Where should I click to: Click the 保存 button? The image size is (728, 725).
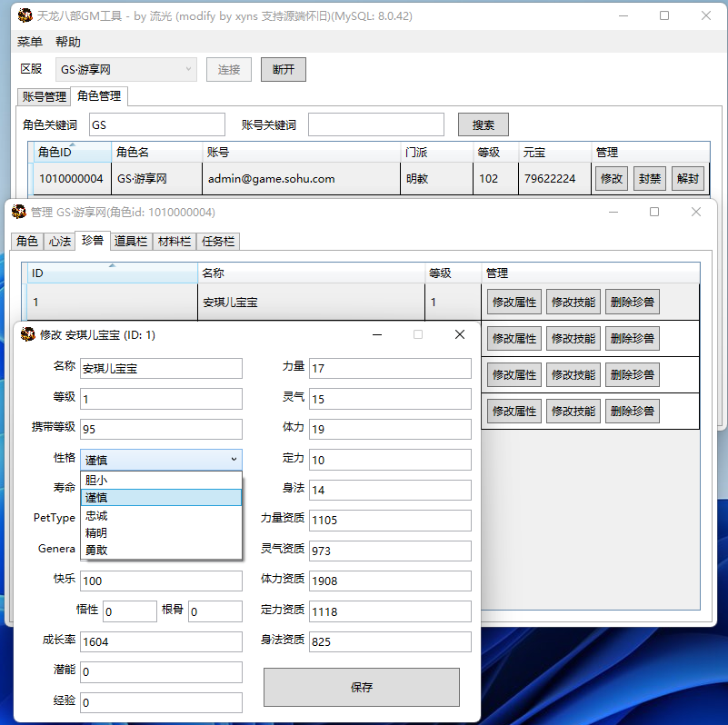(x=361, y=687)
